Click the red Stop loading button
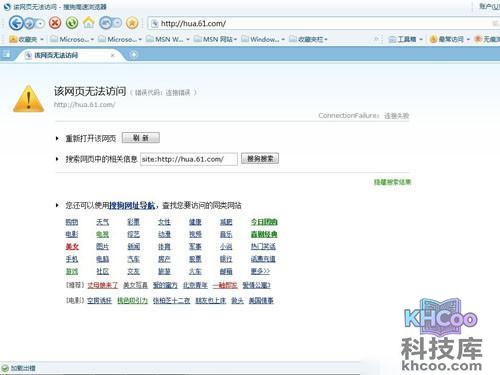The height and width of the screenshot is (375, 500). [x=55, y=23]
